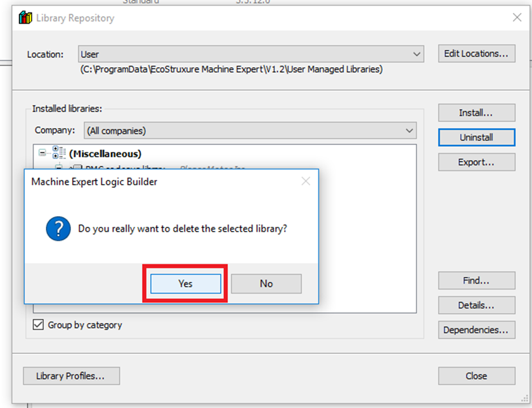Click the Miscellaneous category icon

click(59, 153)
